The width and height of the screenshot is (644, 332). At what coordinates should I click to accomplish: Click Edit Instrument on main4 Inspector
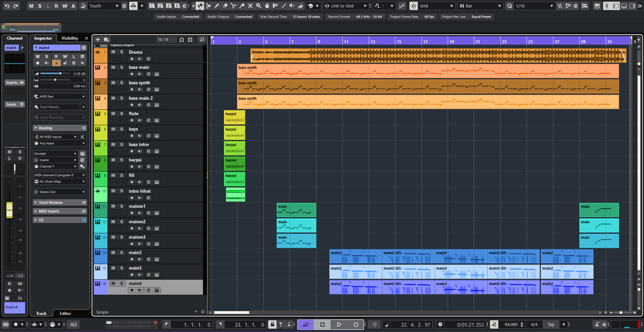tap(82, 153)
